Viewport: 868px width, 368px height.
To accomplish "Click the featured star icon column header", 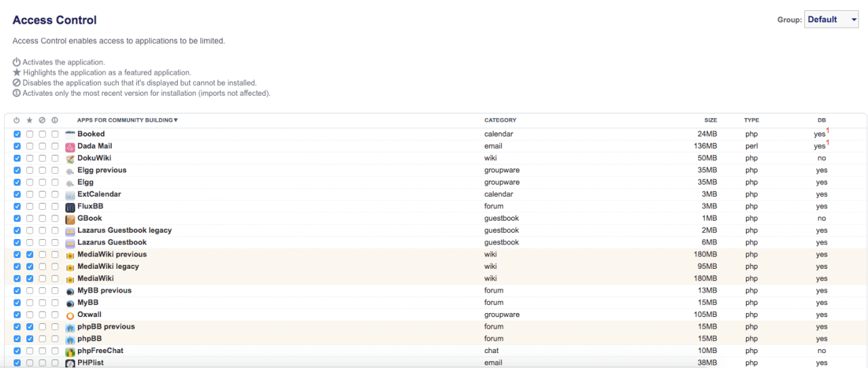I will click(29, 120).
